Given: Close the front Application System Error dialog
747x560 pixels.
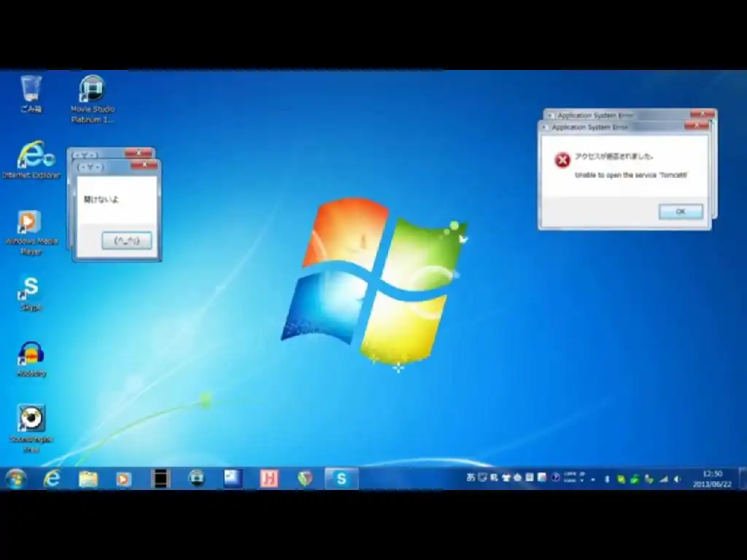Looking at the screenshot, I should point(696,125).
